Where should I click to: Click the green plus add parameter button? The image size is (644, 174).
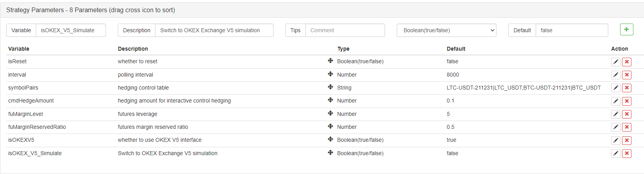(x=626, y=29)
